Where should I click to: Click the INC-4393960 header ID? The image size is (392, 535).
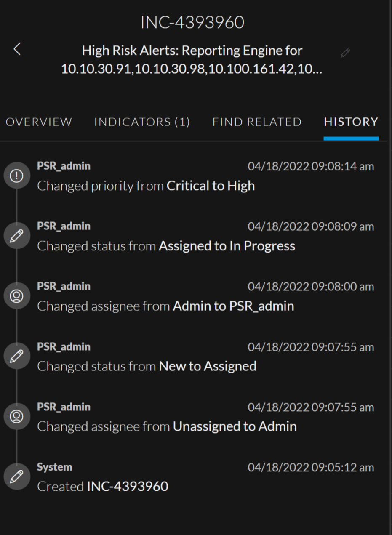[192, 23]
